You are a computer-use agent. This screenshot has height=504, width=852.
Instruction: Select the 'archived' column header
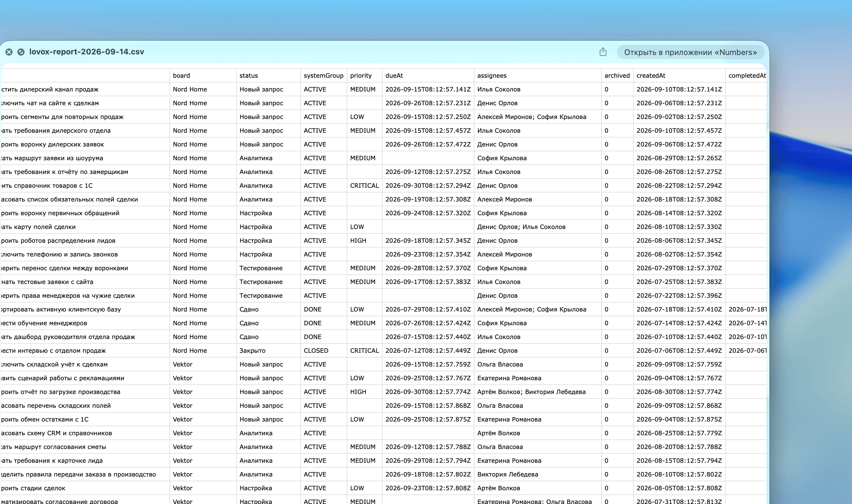pyautogui.click(x=617, y=75)
